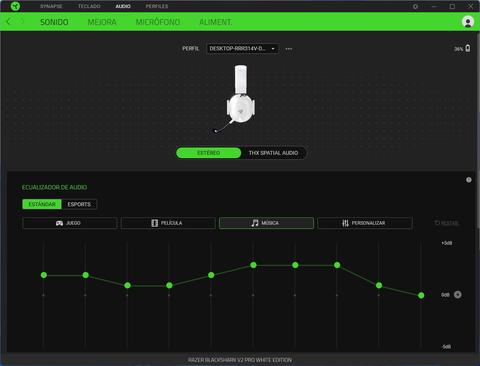Select the Esports equalizer mode
The image size is (480, 366).
79,204
